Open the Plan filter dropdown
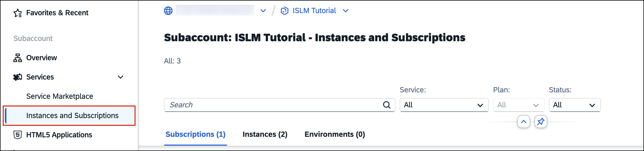This screenshot has height=151, width=644. 519,105
